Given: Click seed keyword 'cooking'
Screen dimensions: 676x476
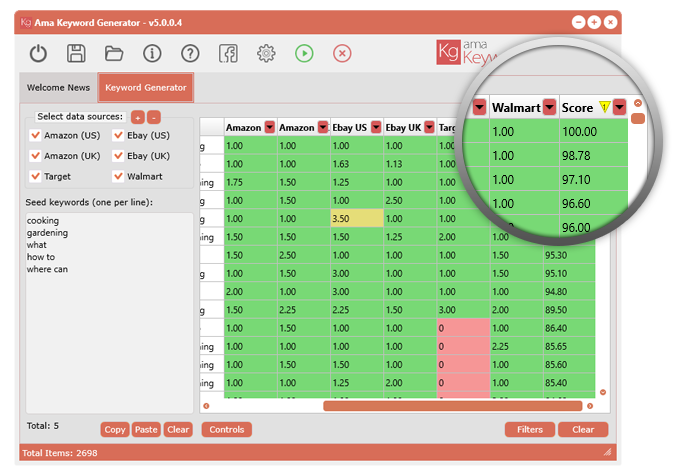Looking at the screenshot, I should (x=43, y=220).
